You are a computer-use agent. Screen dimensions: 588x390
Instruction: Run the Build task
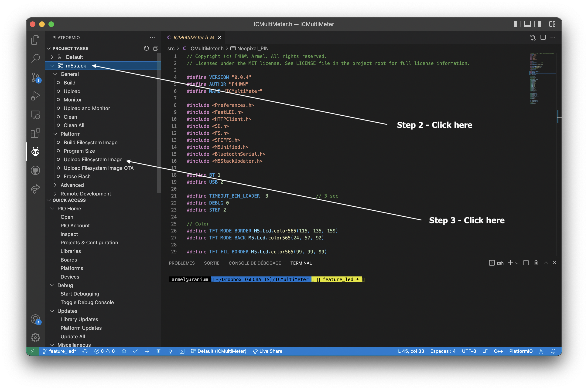coord(69,83)
